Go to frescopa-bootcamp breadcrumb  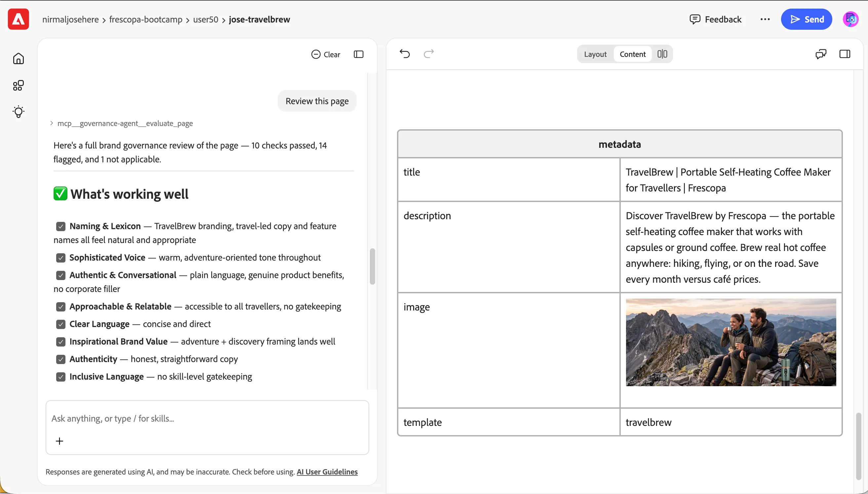(146, 19)
